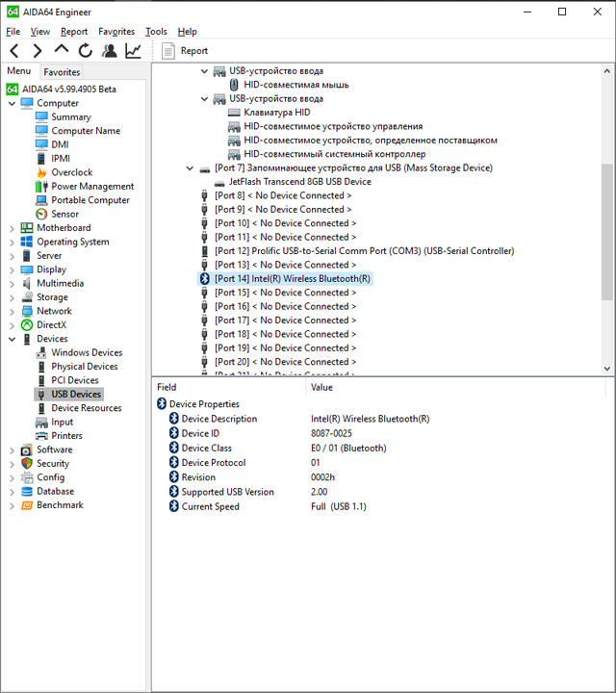Open the Report menu
Screen dimensions: 616x693
click(74, 32)
